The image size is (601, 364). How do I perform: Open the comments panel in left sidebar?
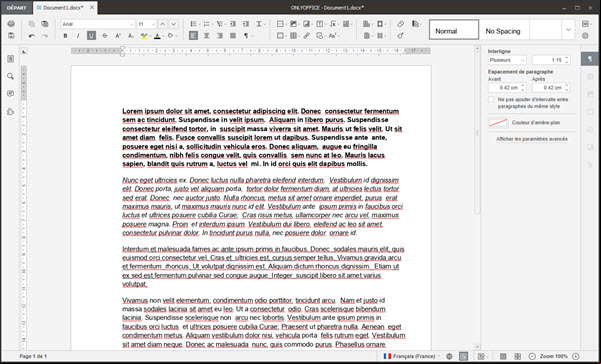point(10,94)
